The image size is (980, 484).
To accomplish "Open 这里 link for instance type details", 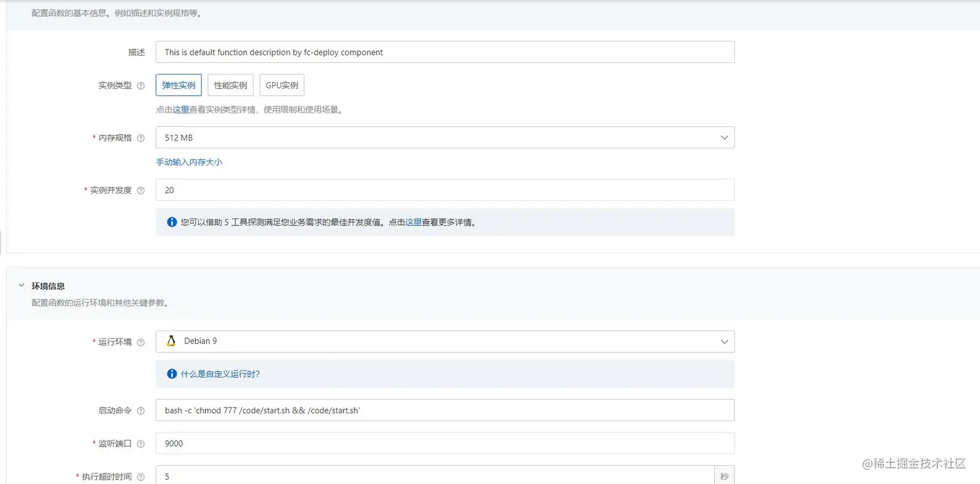I will pos(181,110).
